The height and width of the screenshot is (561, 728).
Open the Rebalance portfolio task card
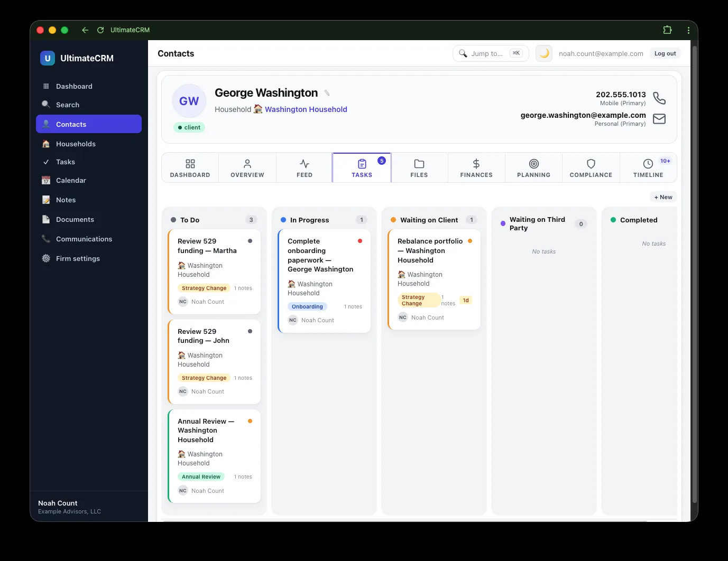tap(434, 279)
